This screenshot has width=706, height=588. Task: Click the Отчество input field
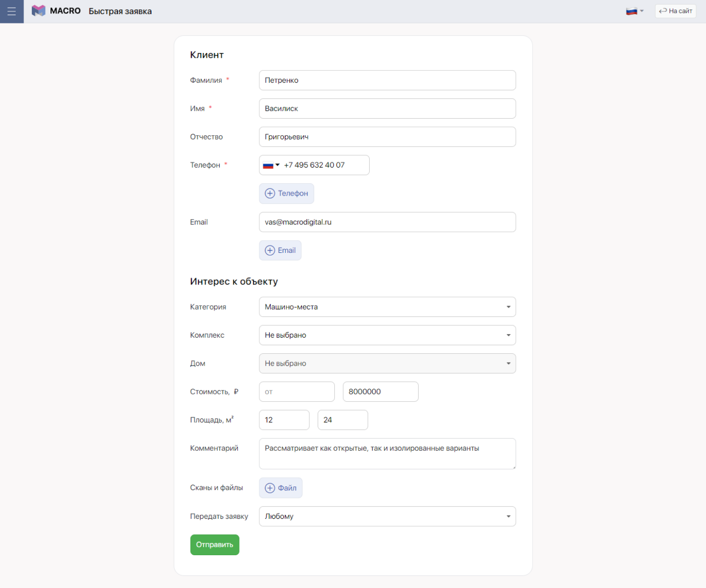[387, 137]
